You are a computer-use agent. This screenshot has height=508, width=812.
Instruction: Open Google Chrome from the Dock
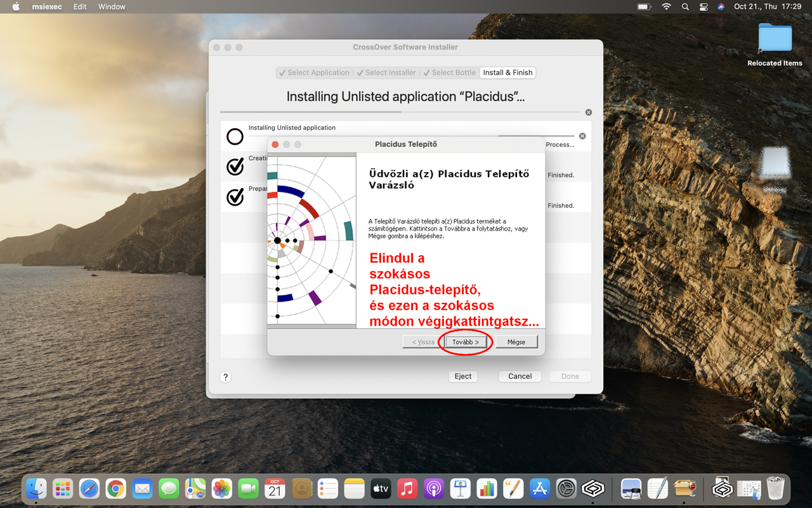[115, 488]
